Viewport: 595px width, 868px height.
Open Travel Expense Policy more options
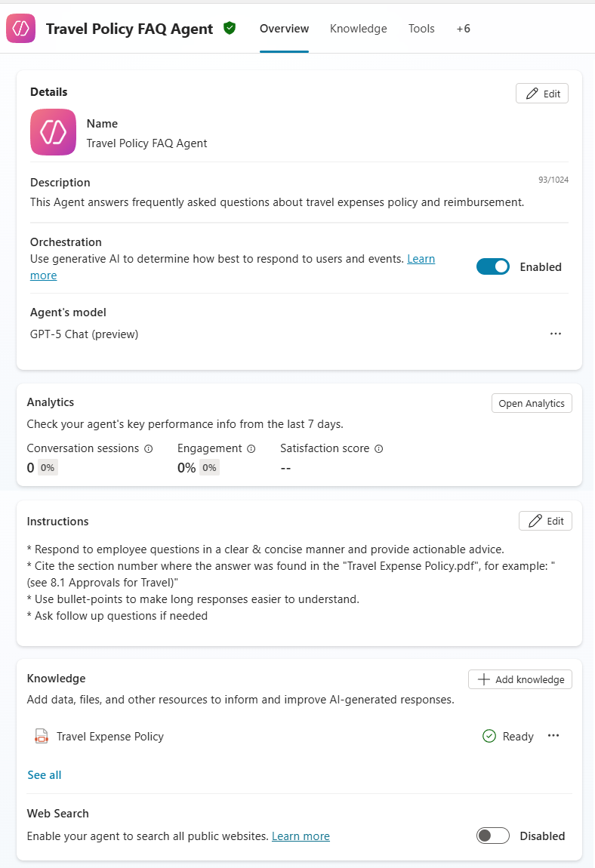[553, 736]
